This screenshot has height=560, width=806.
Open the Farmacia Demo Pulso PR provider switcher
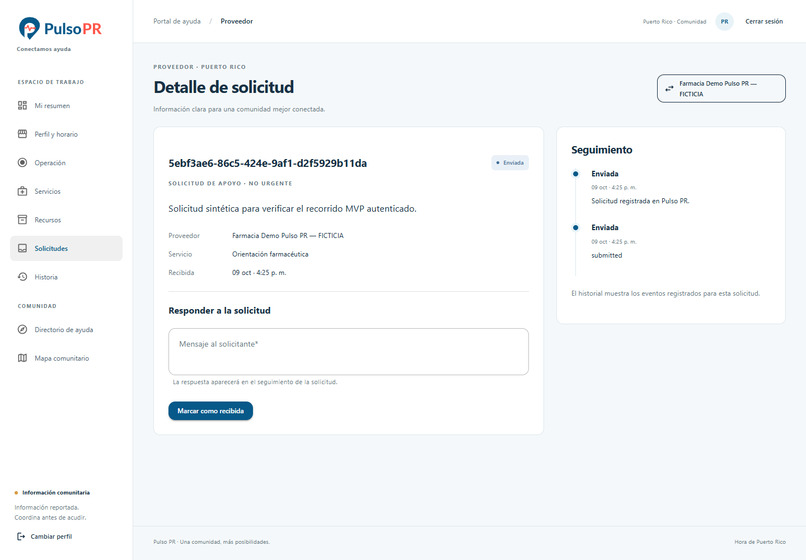click(721, 88)
